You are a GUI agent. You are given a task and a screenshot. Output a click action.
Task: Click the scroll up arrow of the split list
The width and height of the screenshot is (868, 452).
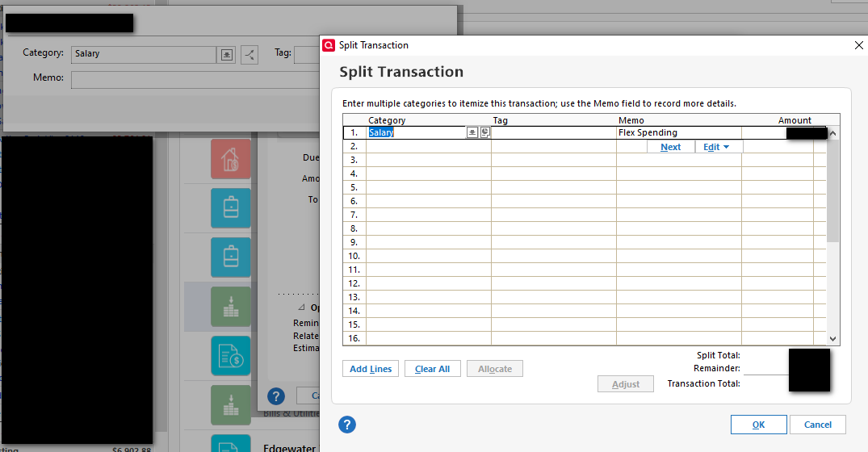832,133
